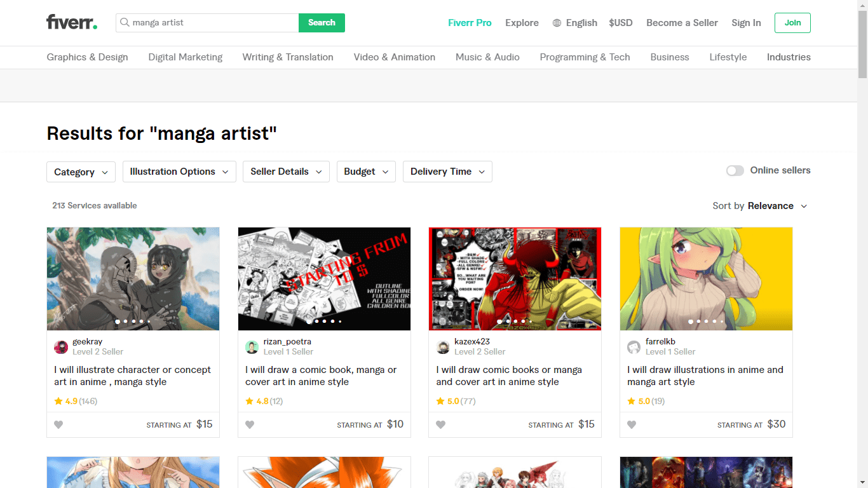The height and width of the screenshot is (488, 868).
Task: Favorite geekray's gig with heart icon
Action: [58, 424]
